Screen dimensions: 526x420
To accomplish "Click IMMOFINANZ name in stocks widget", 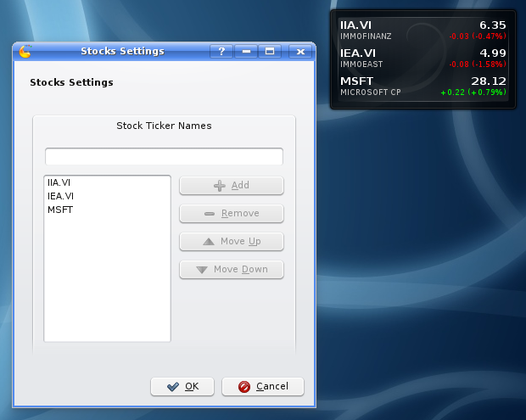I will (366, 36).
